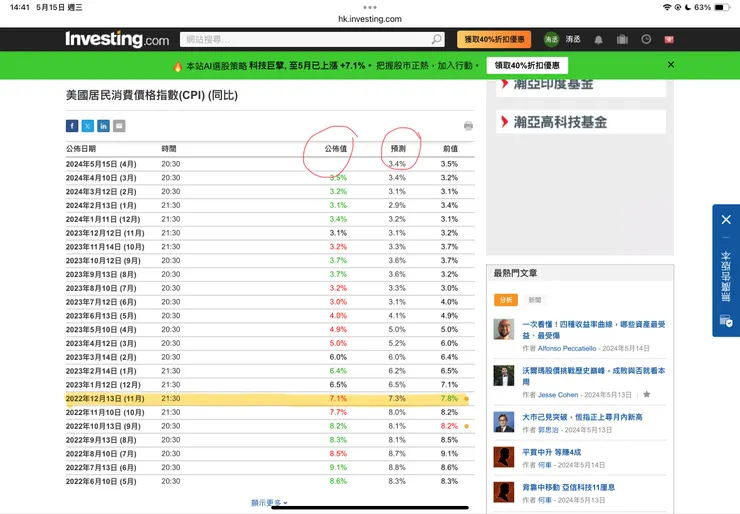Open Investing.com logo homepage
The height and width of the screenshot is (514, 740).
[117, 39]
